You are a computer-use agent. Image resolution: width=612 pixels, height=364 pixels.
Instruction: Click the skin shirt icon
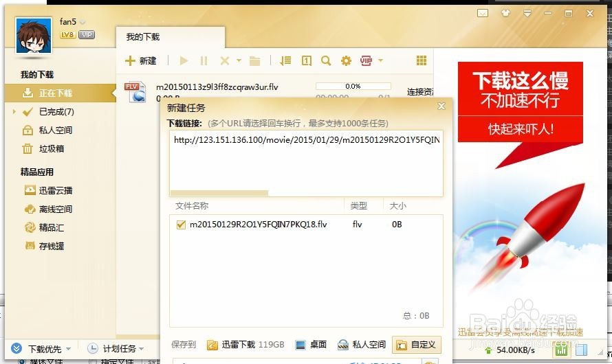(506, 13)
